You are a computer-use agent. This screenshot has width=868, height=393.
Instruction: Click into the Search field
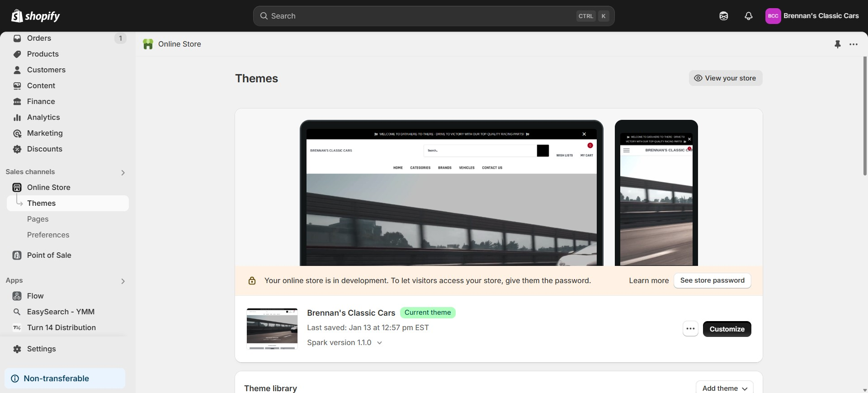click(x=434, y=16)
